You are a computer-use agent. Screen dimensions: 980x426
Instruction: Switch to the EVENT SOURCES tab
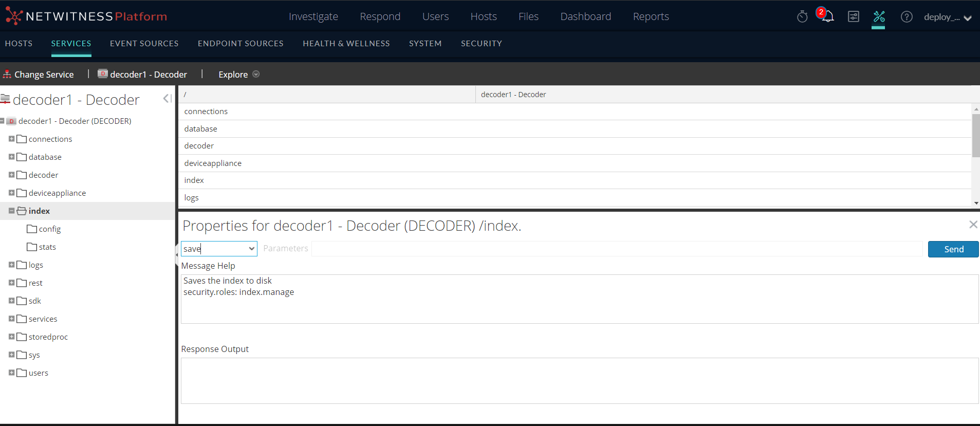(144, 44)
